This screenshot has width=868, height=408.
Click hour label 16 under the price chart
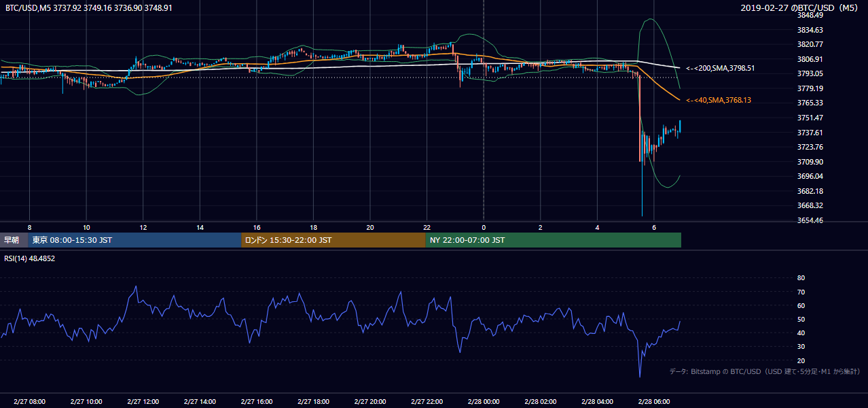point(257,227)
